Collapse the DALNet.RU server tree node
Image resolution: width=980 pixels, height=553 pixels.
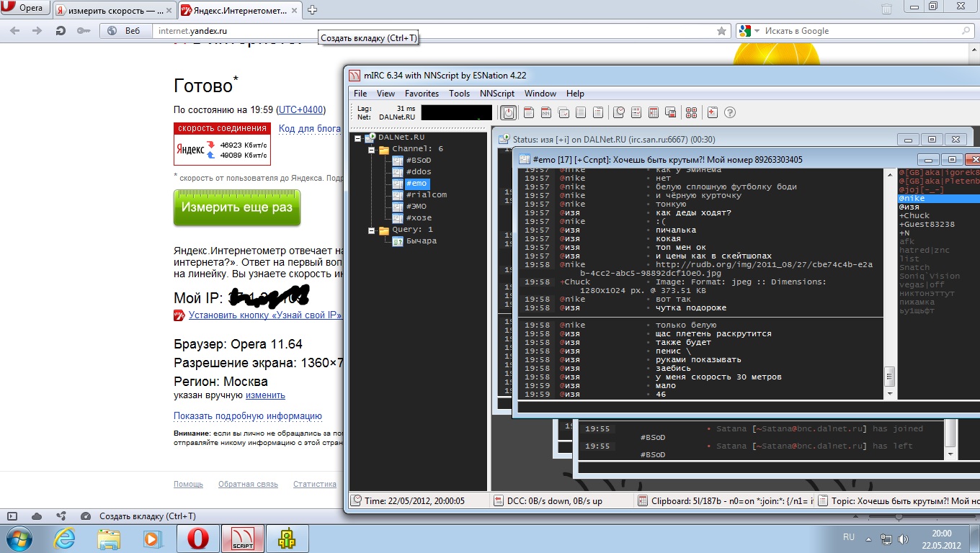pos(358,138)
